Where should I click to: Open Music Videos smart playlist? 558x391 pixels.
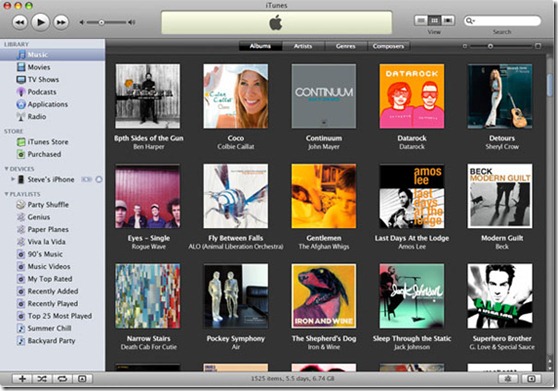pos(52,266)
